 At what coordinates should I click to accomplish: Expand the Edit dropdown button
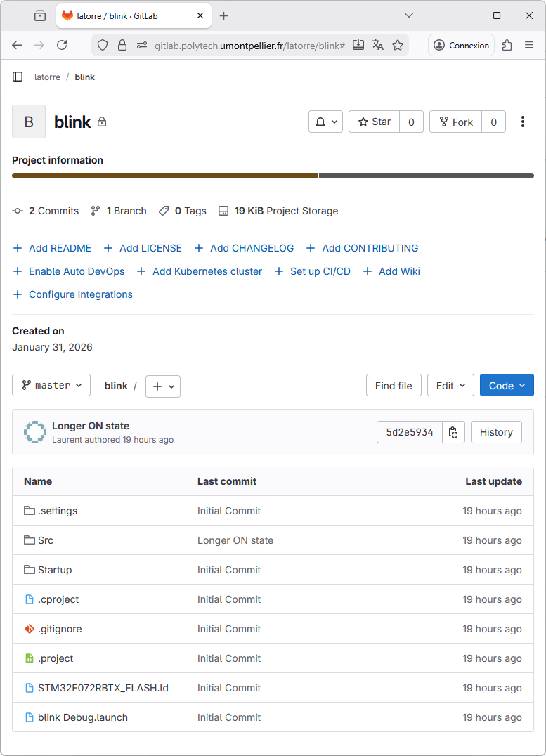pyautogui.click(x=450, y=385)
